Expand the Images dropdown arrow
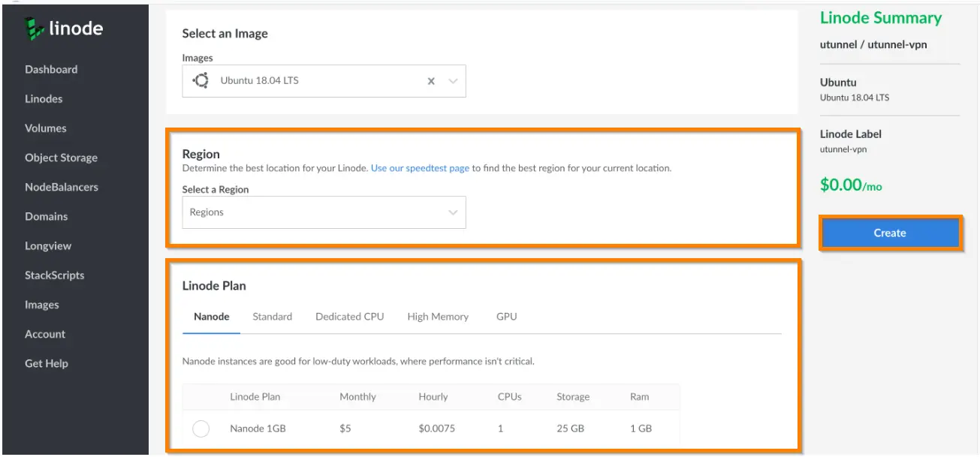Image resolution: width=980 pixels, height=457 pixels. click(453, 81)
